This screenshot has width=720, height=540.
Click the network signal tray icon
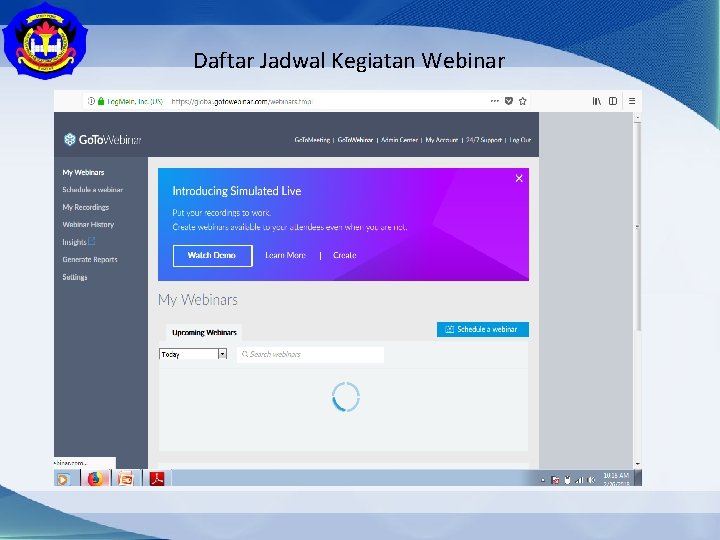click(579, 480)
